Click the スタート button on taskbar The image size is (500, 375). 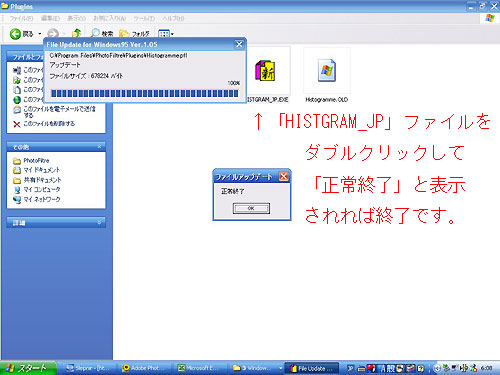28,368
